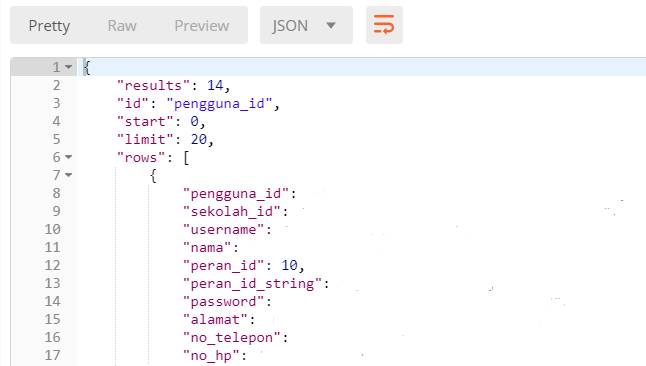The height and width of the screenshot is (366, 646).
Task: Click the "start" key text
Action: click(x=145, y=122)
